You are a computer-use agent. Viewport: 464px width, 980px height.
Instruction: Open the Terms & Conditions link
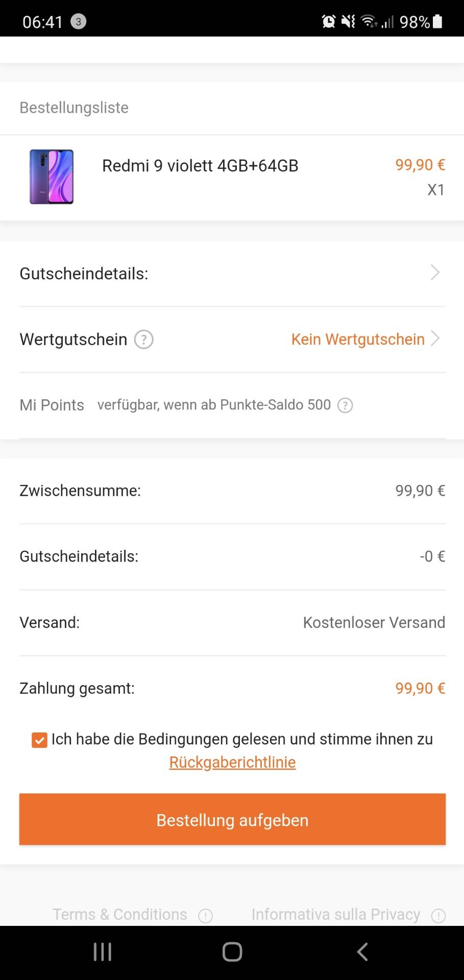[x=120, y=914]
